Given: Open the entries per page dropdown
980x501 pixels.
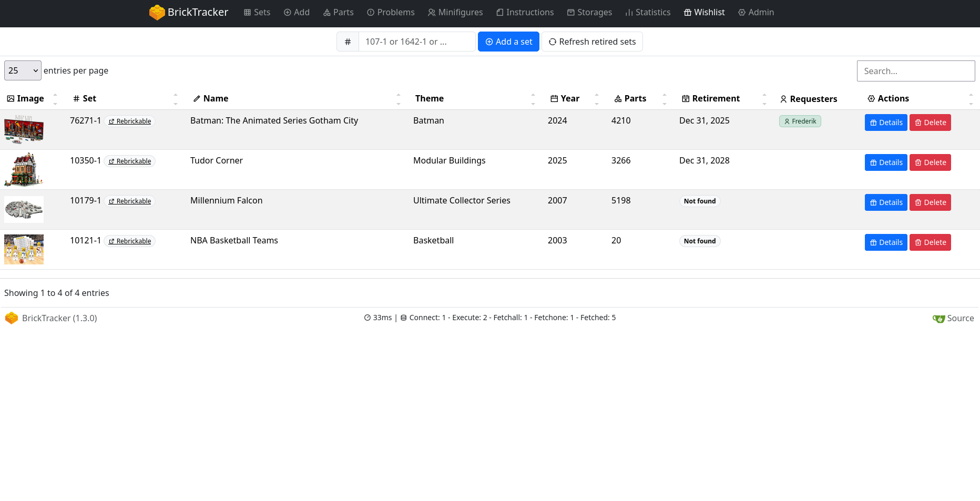Looking at the screenshot, I should (x=23, y=71).
